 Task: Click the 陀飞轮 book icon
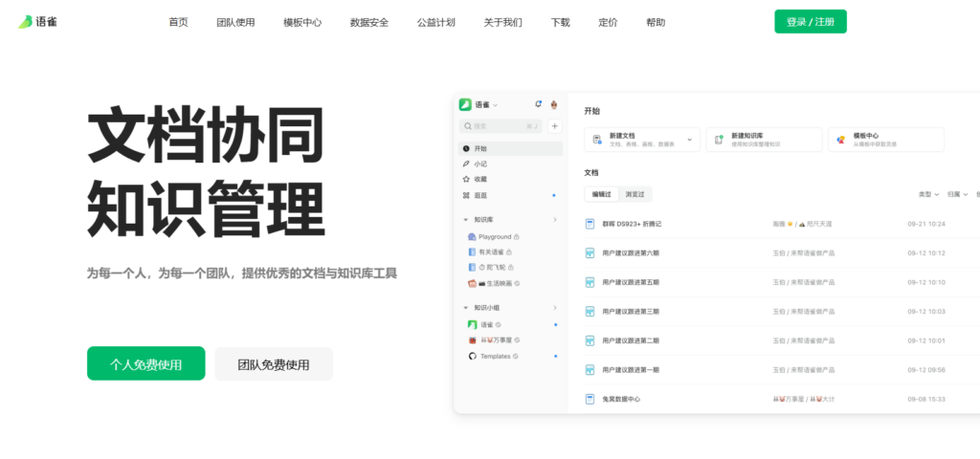[x=472, y=268]
